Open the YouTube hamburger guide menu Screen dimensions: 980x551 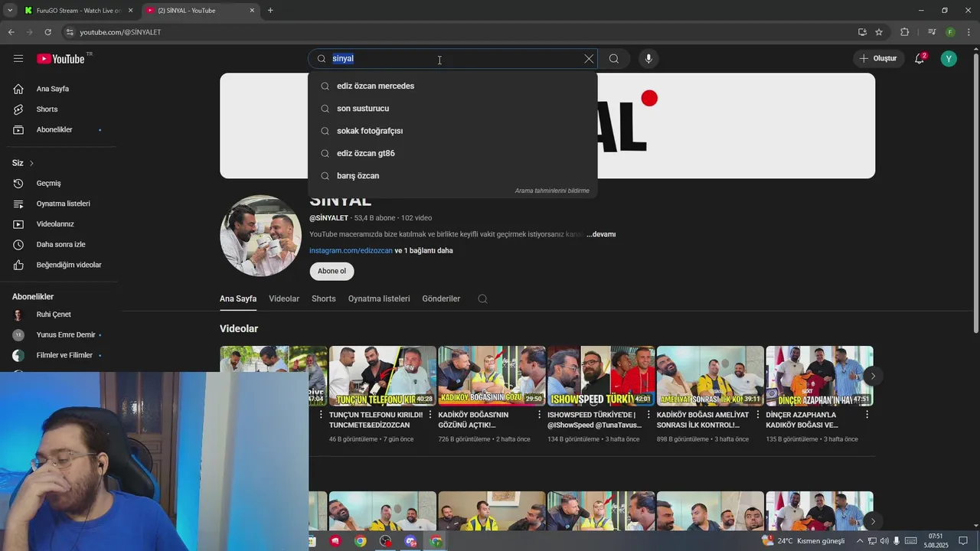click(x=18, y=59)
